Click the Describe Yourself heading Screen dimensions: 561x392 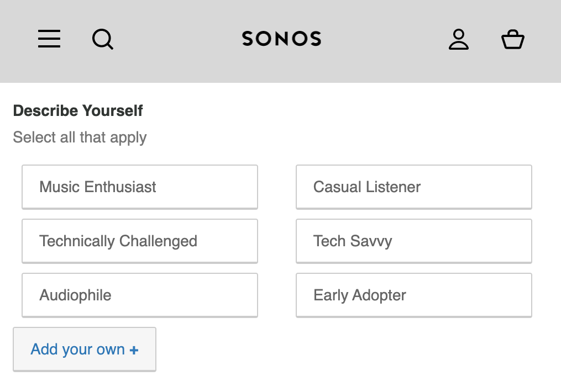pos(77,110)
